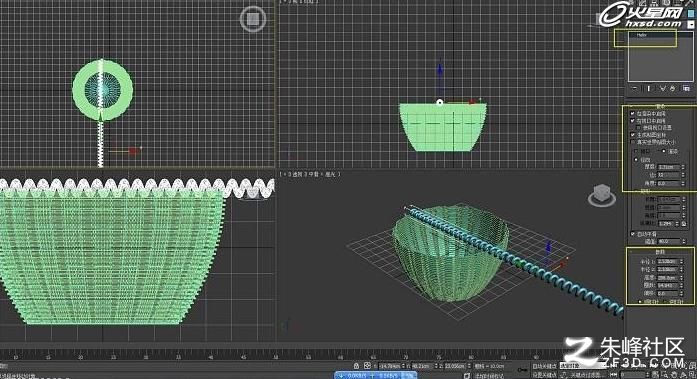Image resolution: width=697 pixels, height=379 pixels.
Task: Collapse the Rendering rollout header
Action: (660, 107)
